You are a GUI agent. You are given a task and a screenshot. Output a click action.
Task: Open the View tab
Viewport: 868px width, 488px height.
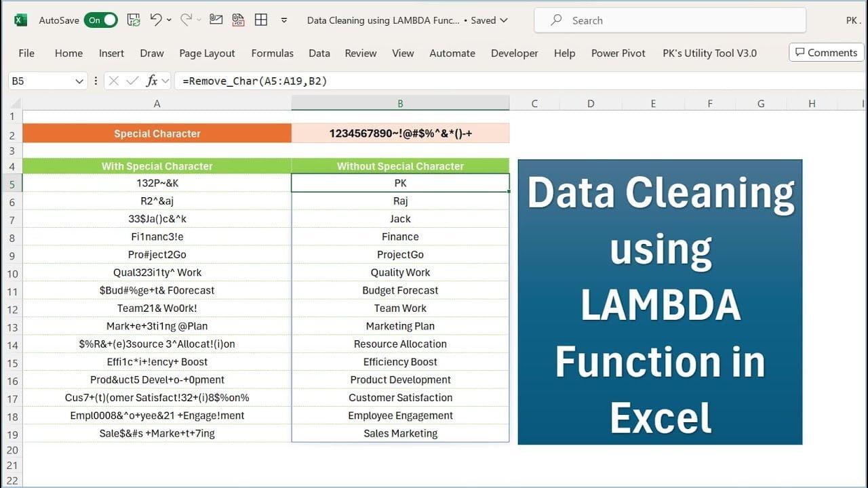(x=403, y=53)
